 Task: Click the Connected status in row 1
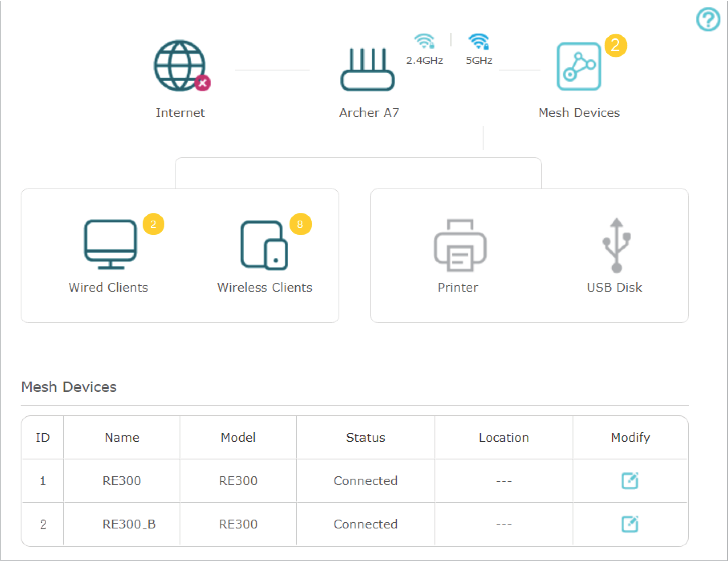[x=366, y=481]
